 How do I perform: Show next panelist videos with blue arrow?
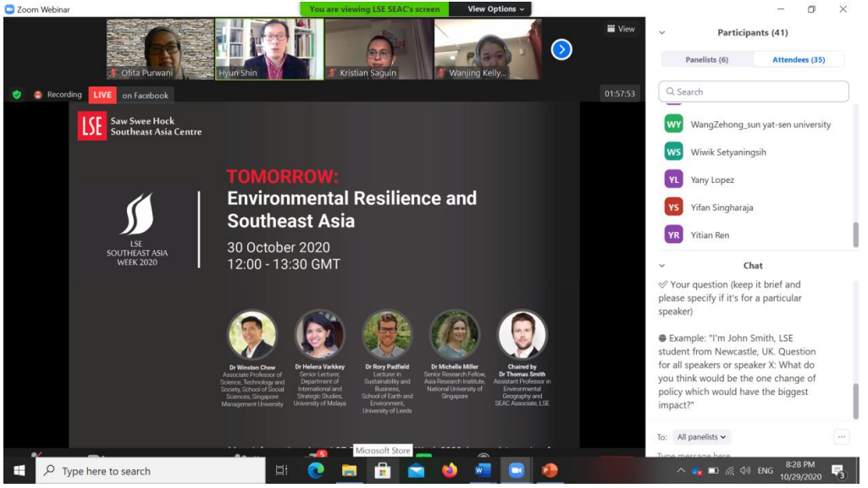coord(561,50)
